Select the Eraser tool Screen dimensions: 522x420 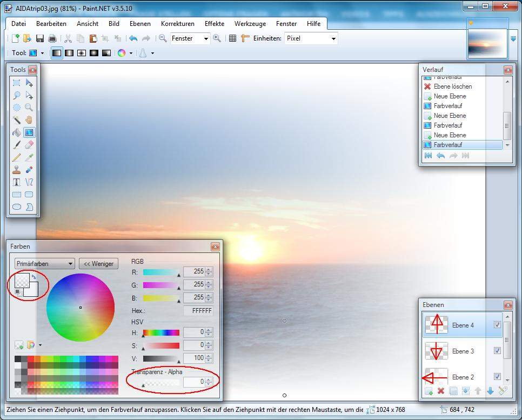pyautogui.click(x=29, y=145)
